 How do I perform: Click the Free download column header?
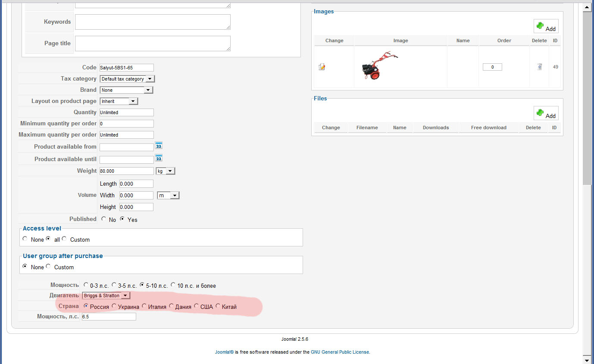point(489,128)
